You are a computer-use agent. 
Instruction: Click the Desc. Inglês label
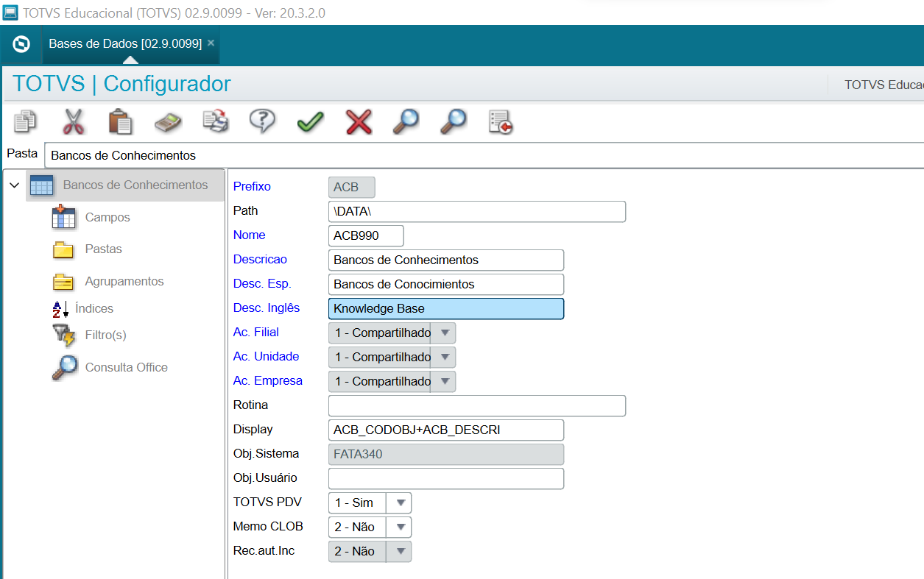click(x=266, y=308)
